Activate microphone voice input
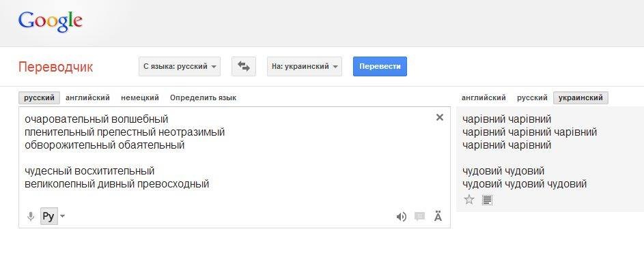Viewport: 644px width, 257px height. (31, 216)
